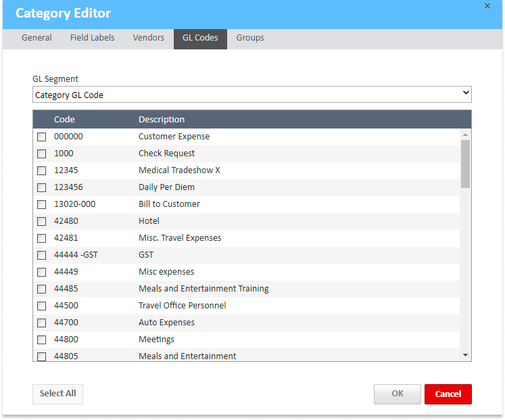Screen dimensions: 505x420
Task: Check the Hotel 42480 checkbox
Action: pos(42,221)
